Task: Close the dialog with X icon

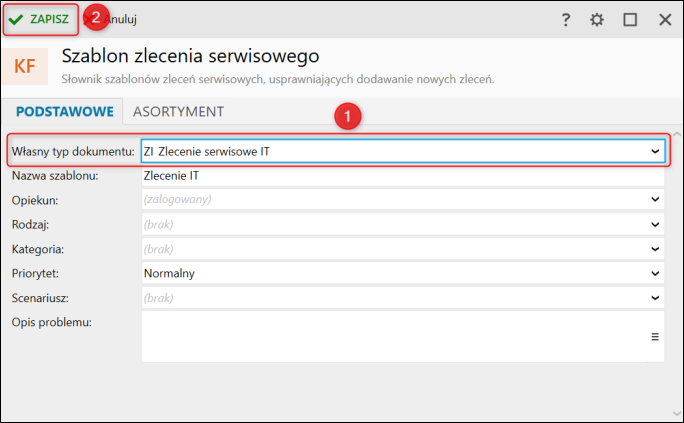Action: tap(665, 20)
